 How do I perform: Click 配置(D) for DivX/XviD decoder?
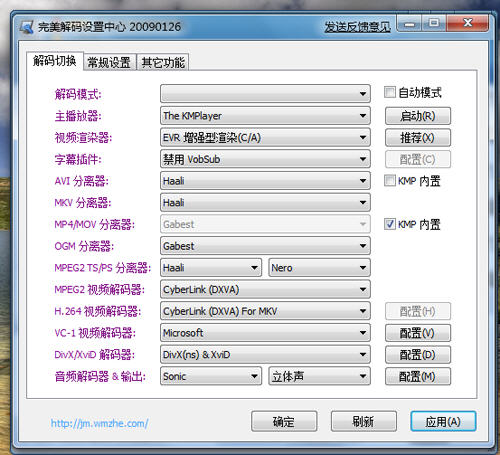[x=418, y=355]
